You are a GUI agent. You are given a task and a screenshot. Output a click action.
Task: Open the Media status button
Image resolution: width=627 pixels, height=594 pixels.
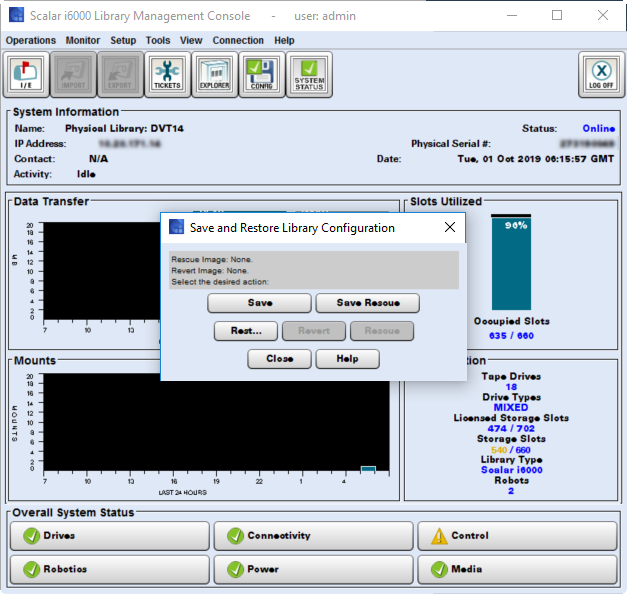pos(517,569)
